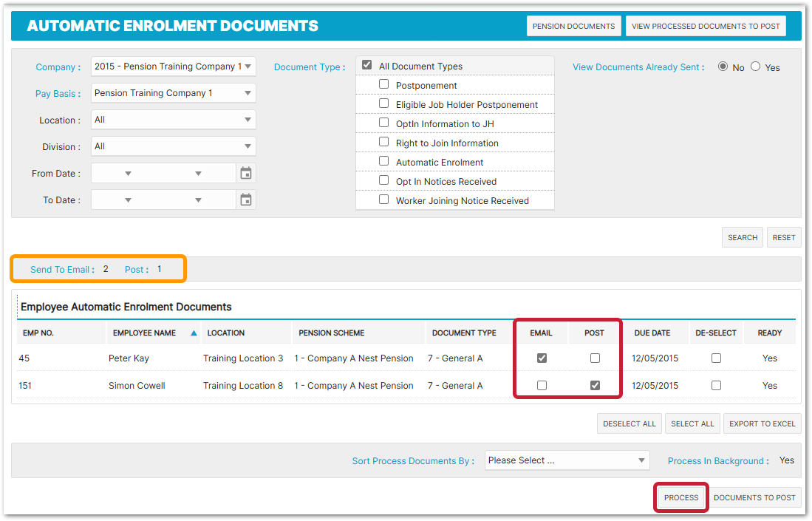Open the To Date calendar picker
Viewport: 812px width, 521px height.
pos(246,200)
